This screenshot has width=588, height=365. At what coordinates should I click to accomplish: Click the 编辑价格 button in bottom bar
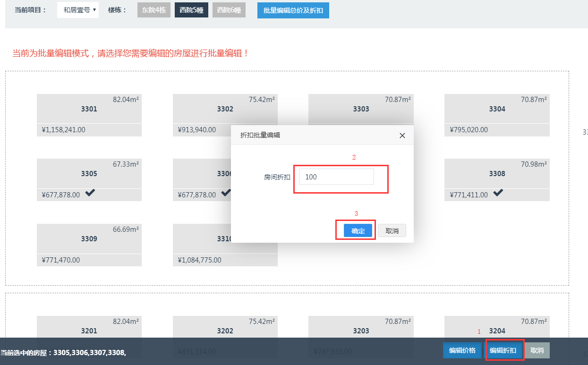462,350
